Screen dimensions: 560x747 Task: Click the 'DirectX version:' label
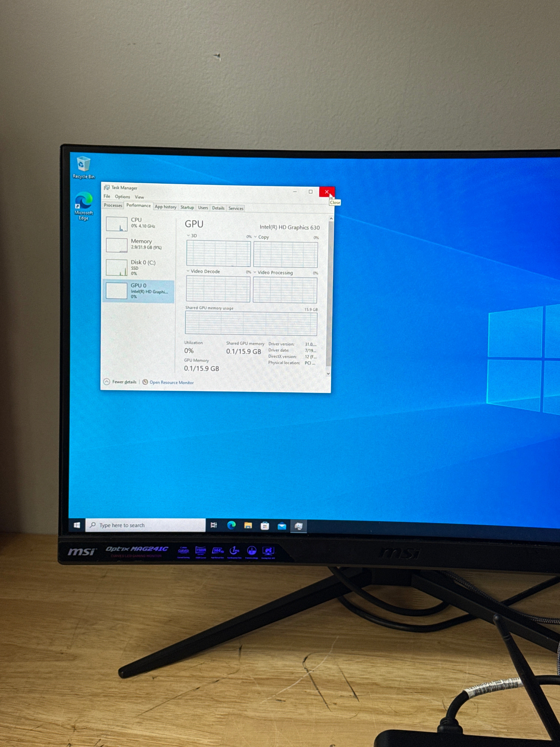pyautogui.click(x=282, y=356)
